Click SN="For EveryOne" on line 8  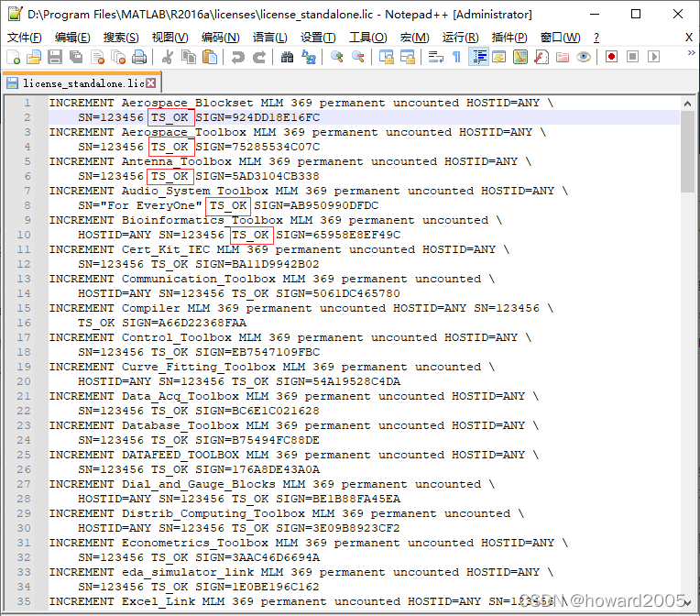click(x=140, y=205)
